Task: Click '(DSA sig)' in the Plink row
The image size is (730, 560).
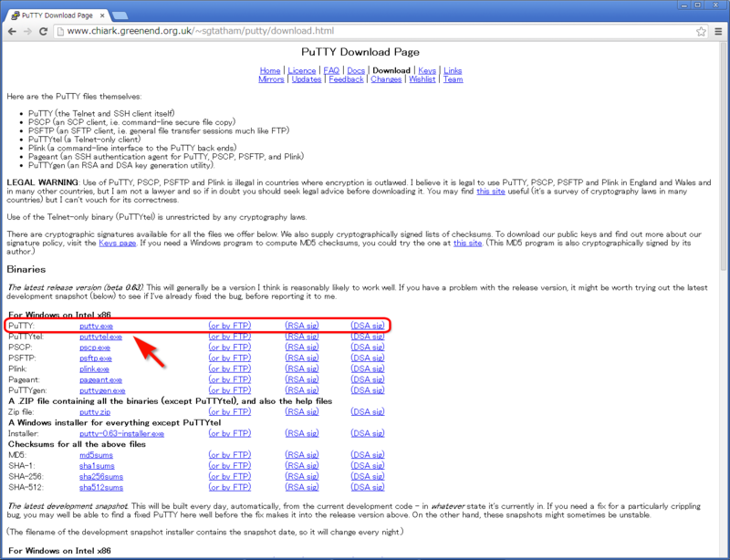Action: pos(368,368)
